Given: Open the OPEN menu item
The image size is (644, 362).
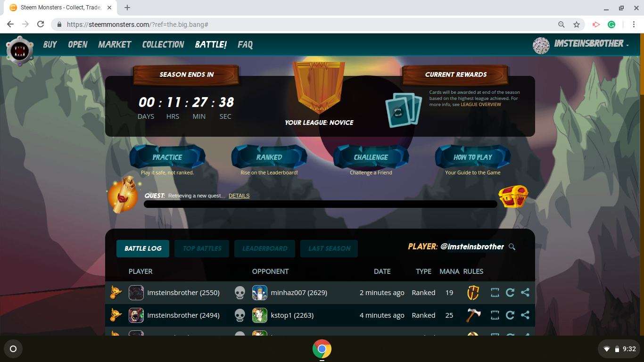Looking at the screenshot, I should coord(78,44).
